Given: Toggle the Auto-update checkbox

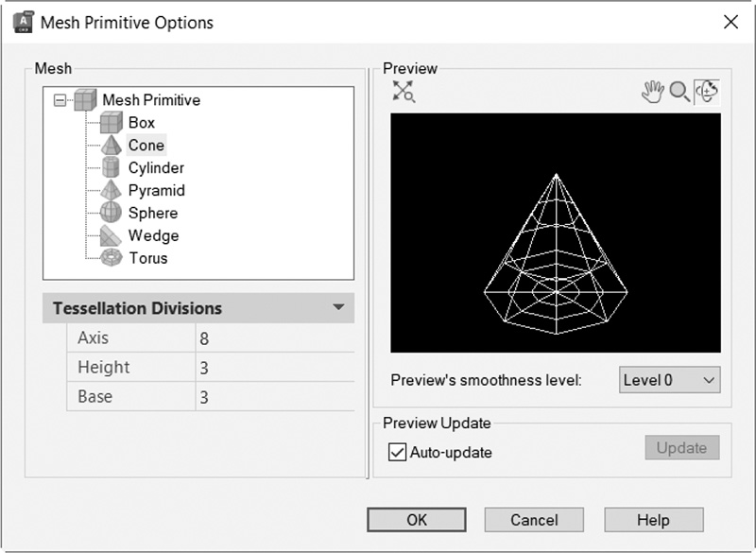Looking at the screenshot, I should [x=397, y=453].
